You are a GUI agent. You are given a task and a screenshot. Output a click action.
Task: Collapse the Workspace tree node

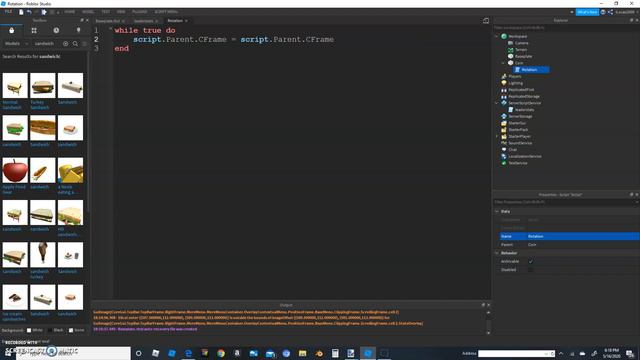point(497,36)
